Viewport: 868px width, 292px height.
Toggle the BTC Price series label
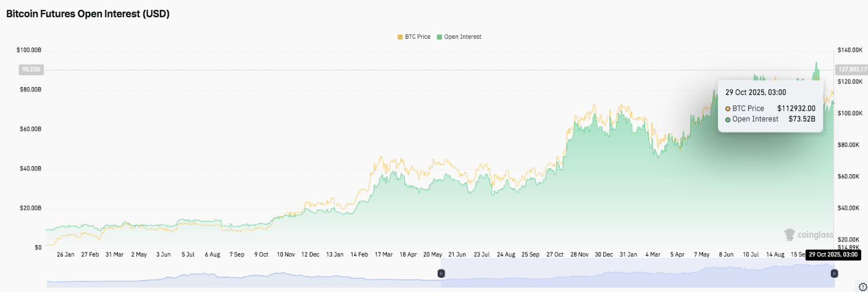418,37
